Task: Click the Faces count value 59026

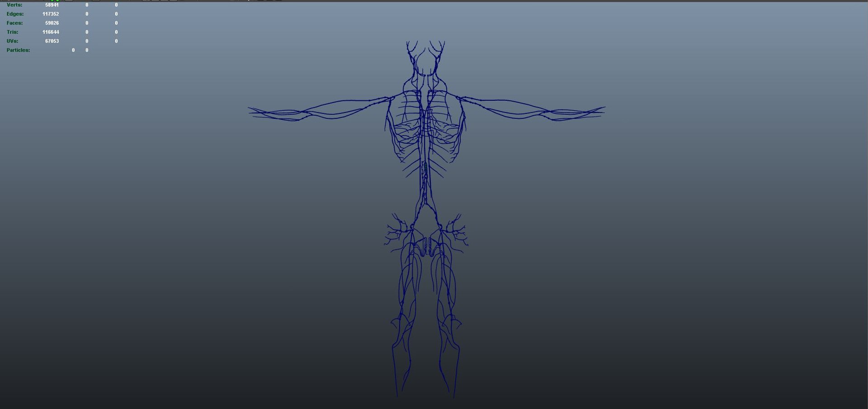Action: [x=52, y=23]
